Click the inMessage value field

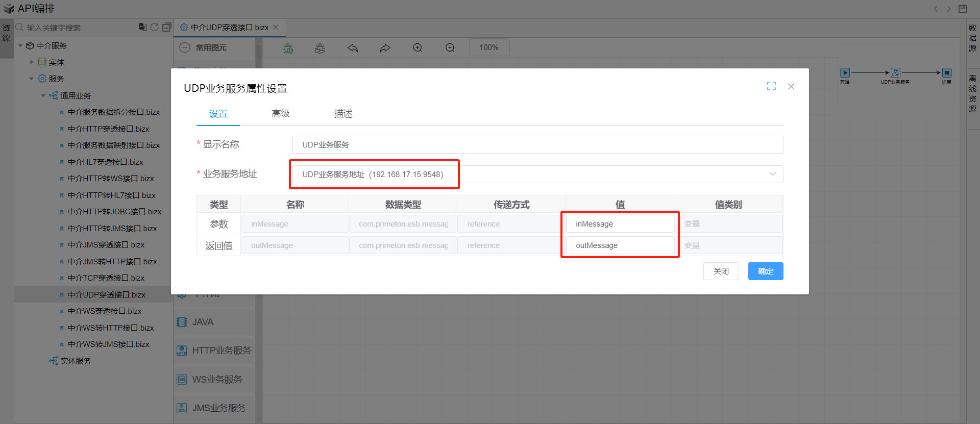[620, 224]
